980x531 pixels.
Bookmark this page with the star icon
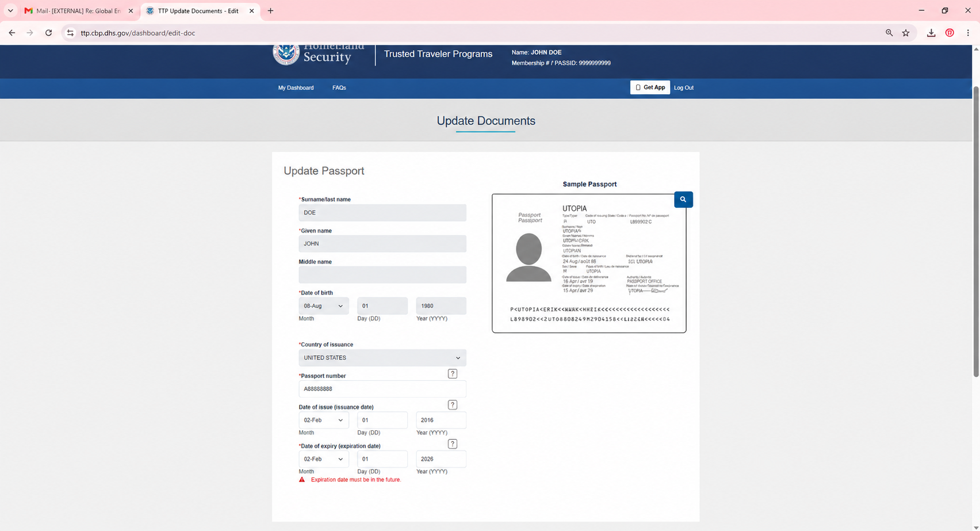click(906, 33)
